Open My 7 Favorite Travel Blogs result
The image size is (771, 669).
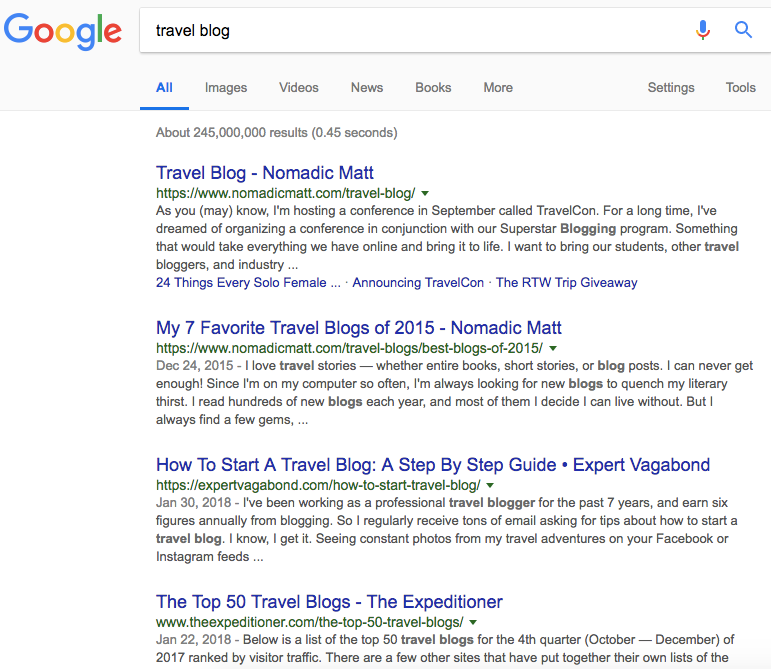coord(358,328)
